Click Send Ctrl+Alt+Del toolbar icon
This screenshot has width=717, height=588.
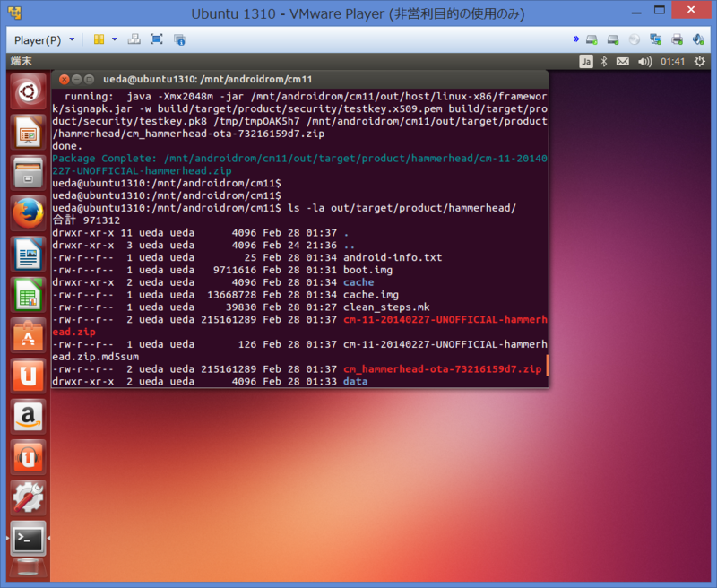[134, 39]
